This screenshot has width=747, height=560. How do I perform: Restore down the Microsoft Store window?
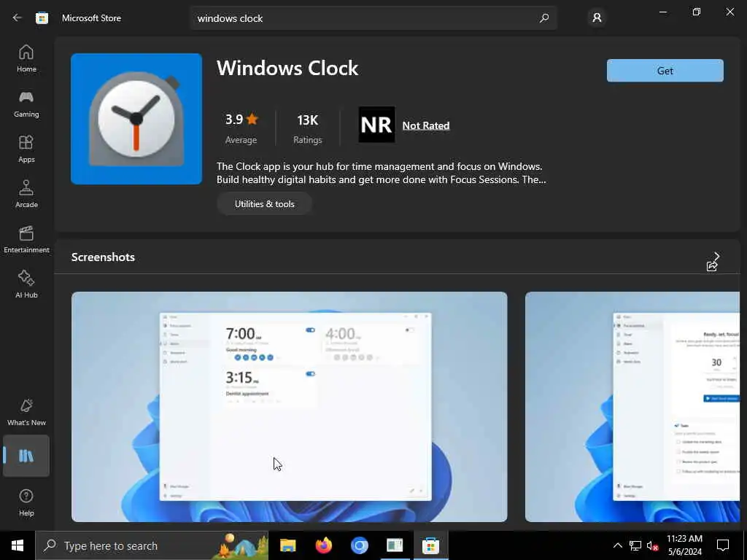tap(697, 12)
